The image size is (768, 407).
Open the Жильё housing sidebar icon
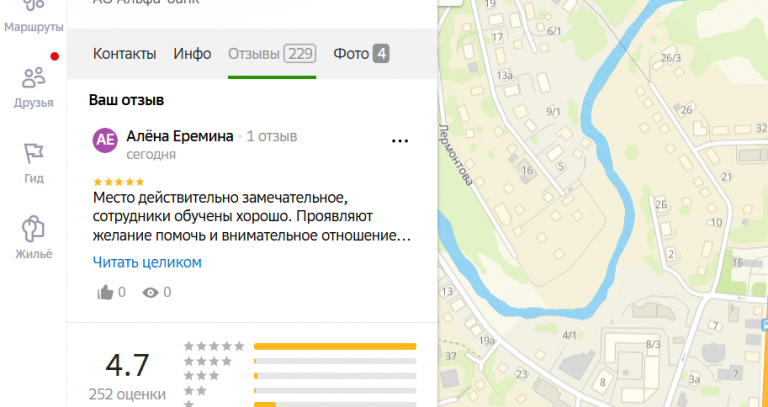(34, 229)
